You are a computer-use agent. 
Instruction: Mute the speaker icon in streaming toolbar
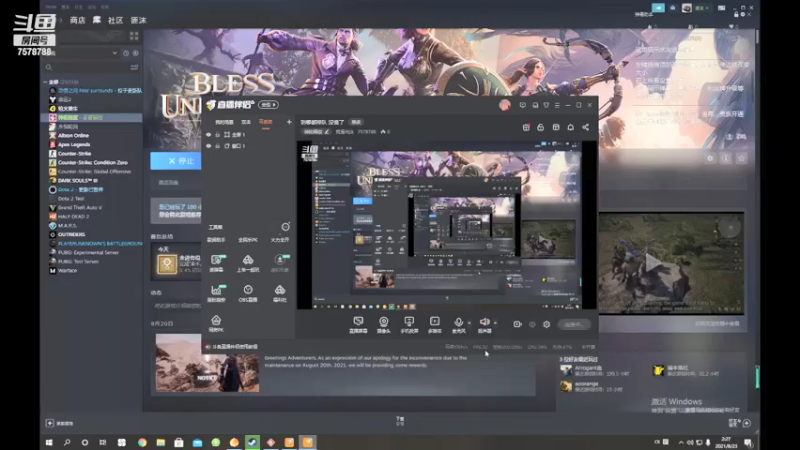coord(484,322)
